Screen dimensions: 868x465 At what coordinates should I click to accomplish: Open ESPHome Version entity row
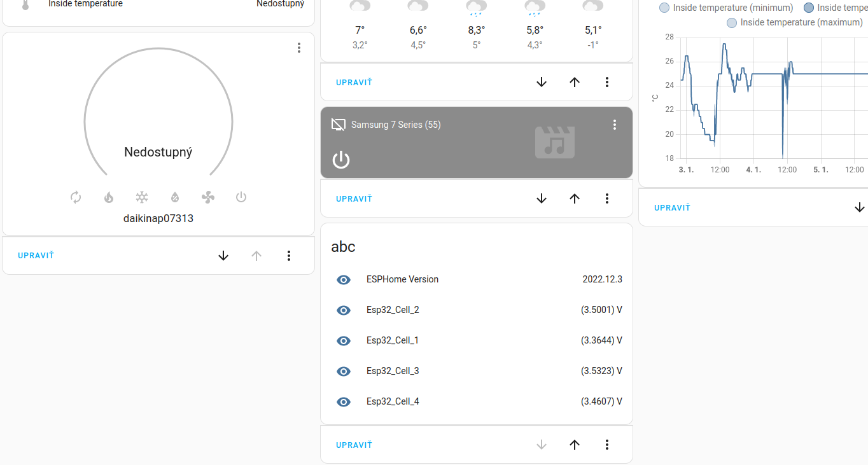(x=477, y=279)
